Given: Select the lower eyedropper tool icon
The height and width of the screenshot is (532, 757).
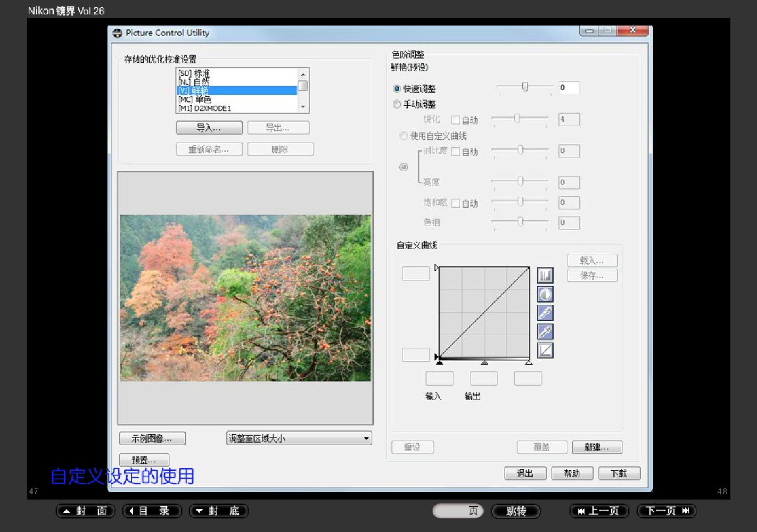Looking at the screenshot, I should [545, 331].
